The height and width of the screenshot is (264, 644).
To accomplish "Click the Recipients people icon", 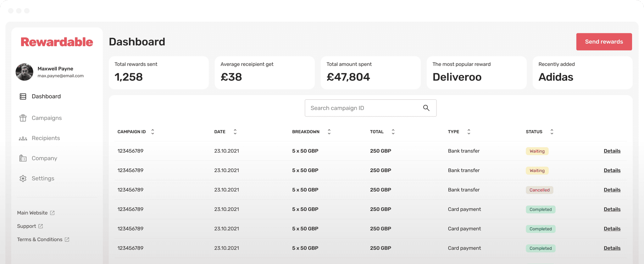I will click(x=23, y=138).
